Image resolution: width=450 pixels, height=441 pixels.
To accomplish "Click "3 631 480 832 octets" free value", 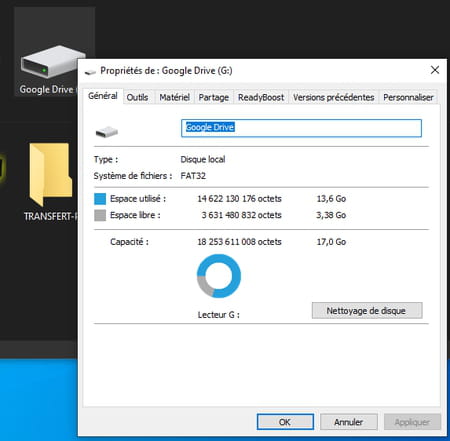I will point(241,215).
